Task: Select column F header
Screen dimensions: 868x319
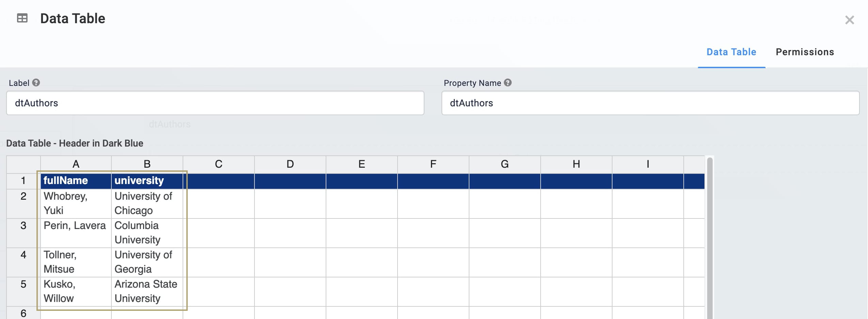Action: (433, 165)
